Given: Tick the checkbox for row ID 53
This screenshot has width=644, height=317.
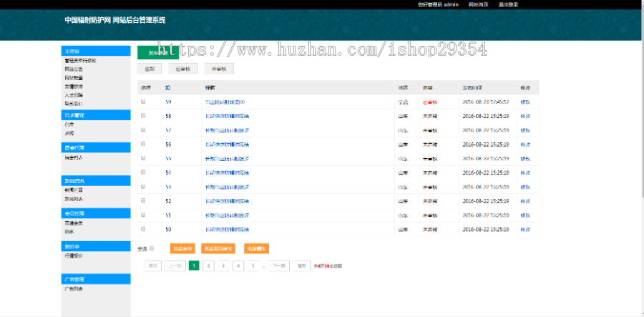Looking at the screenshot, I should [x=143, y=187].
